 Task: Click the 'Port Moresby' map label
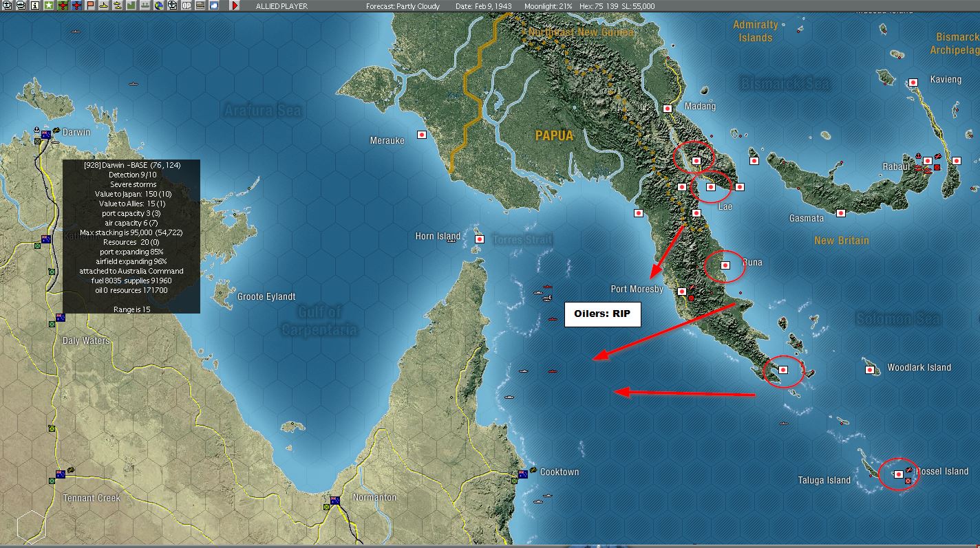coord(637,289)
